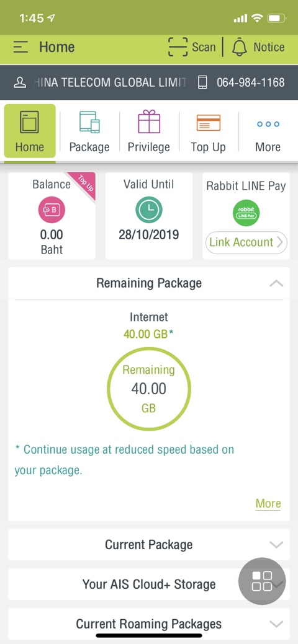The image size is (298, 644).
Task: Tap the Scan QR frame icon
Action: point(178,47)
